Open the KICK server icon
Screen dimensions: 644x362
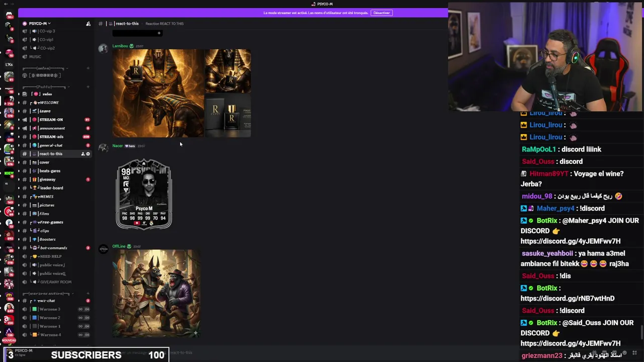click(x=9, y=173)
